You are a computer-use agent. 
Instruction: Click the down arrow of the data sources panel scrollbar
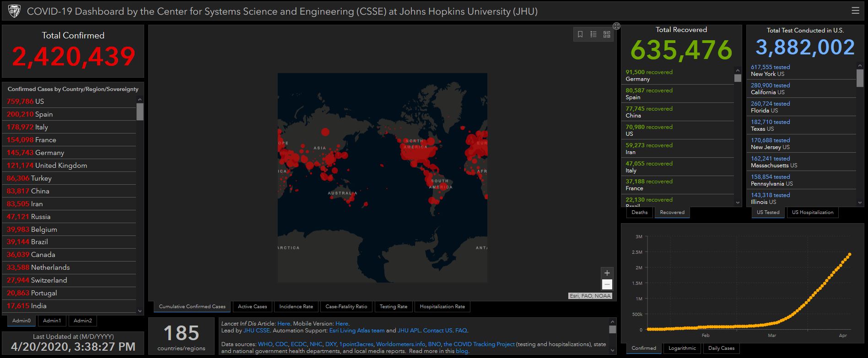[613, 351]
